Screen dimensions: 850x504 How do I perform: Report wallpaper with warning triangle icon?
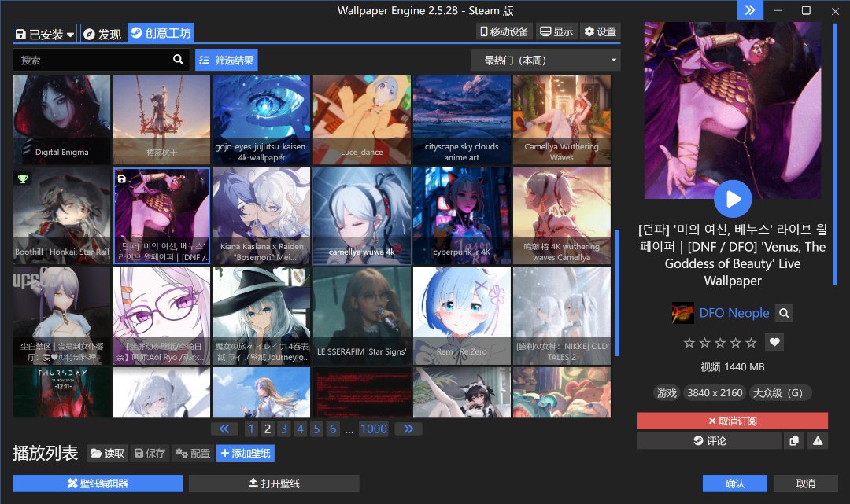818,440
